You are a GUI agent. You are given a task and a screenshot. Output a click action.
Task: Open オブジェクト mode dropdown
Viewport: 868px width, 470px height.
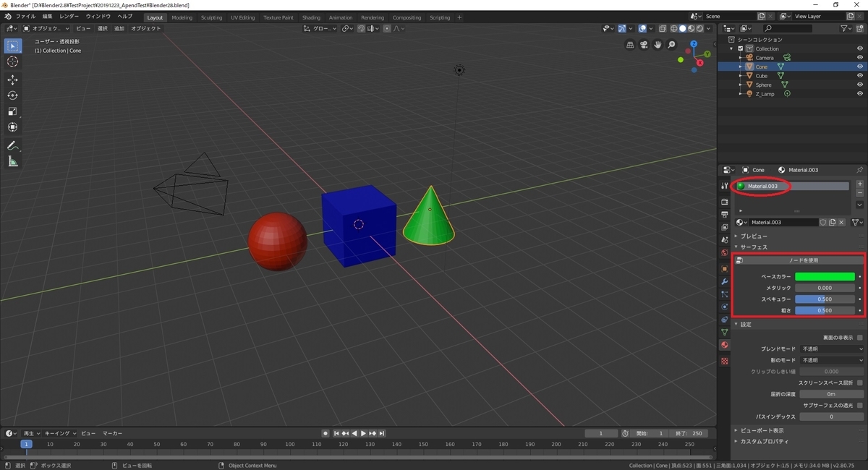tap(46, 29)
